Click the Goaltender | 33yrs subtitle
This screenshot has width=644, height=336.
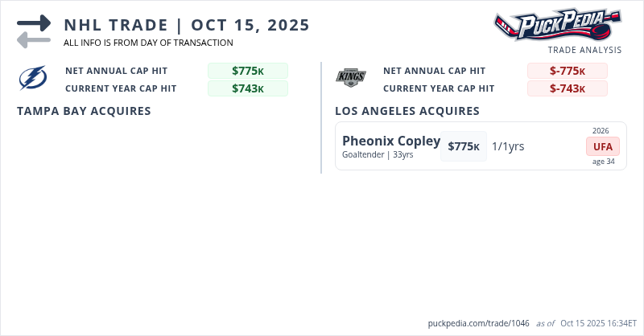pos(378,155)
